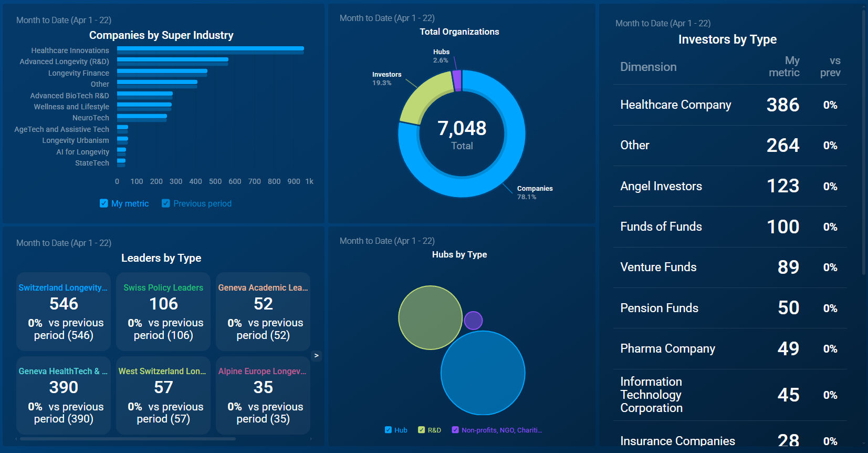Select the Angel Investors table row
This screenshot has width=868, height=453.
click(730, 186)
